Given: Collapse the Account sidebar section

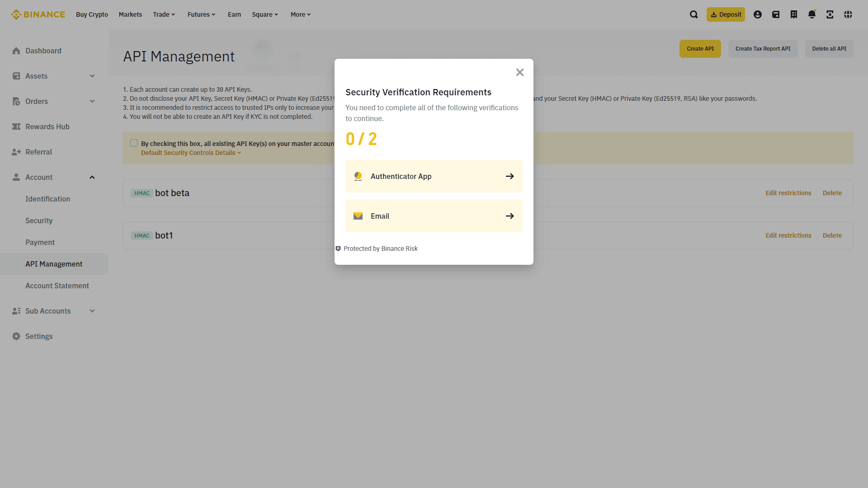Looking at the screenshot, I should point(92,177).
